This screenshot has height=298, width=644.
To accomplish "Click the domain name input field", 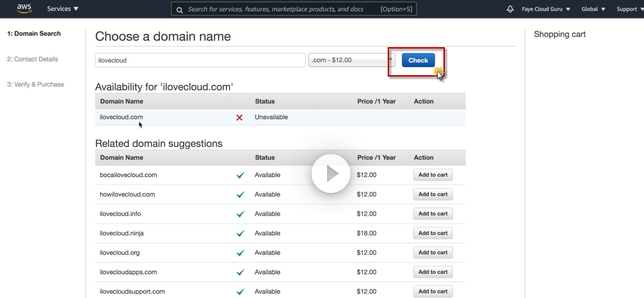I will (x=200, y=60).
